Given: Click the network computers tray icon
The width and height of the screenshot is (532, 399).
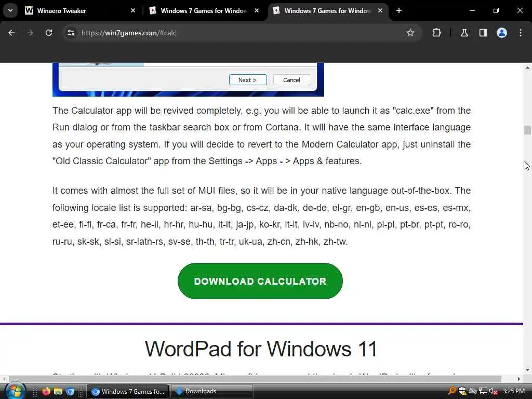Looking at the screenshot, I should [x=483, y=391].
